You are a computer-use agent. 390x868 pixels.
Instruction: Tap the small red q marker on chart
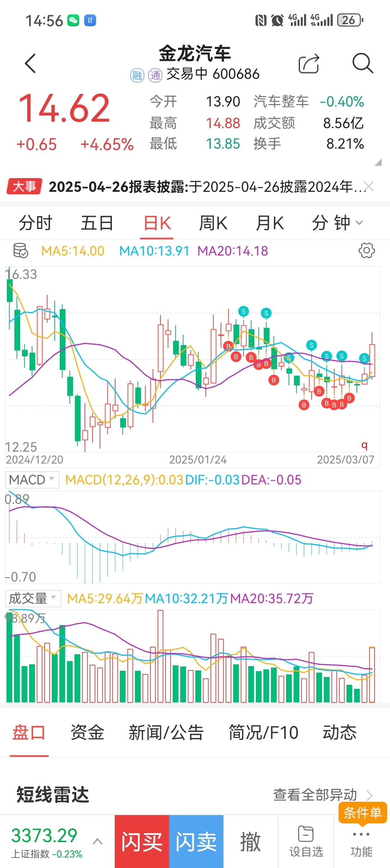click(364, 445)
